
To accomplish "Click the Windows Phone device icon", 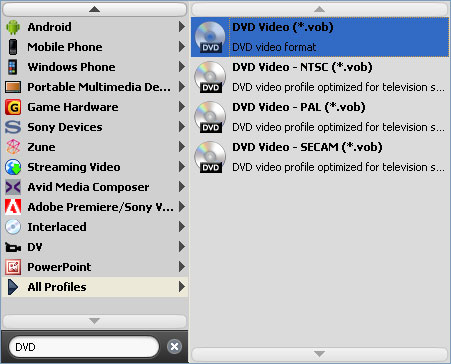I will [x=13, y=67].
